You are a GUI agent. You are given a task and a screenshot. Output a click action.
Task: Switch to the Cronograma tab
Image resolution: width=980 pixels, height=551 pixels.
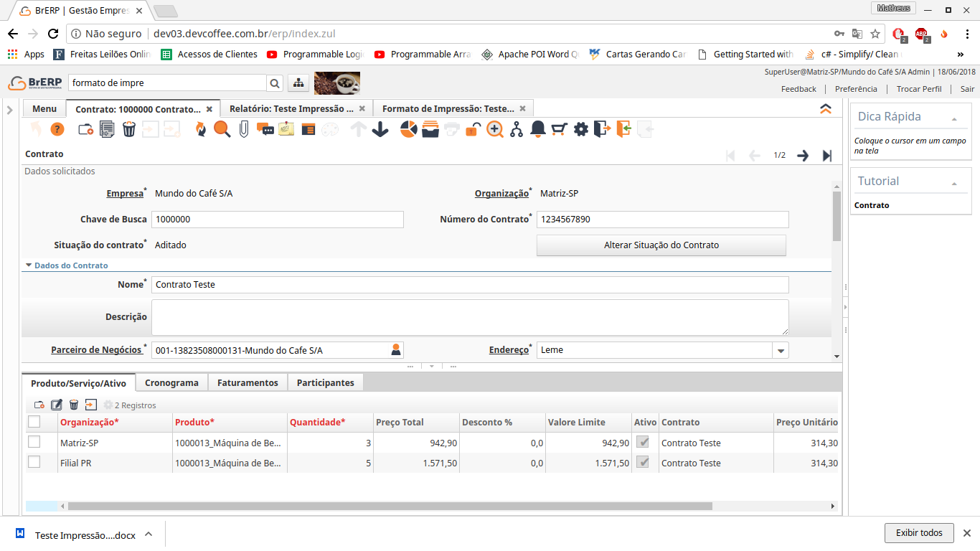[171, 382]
